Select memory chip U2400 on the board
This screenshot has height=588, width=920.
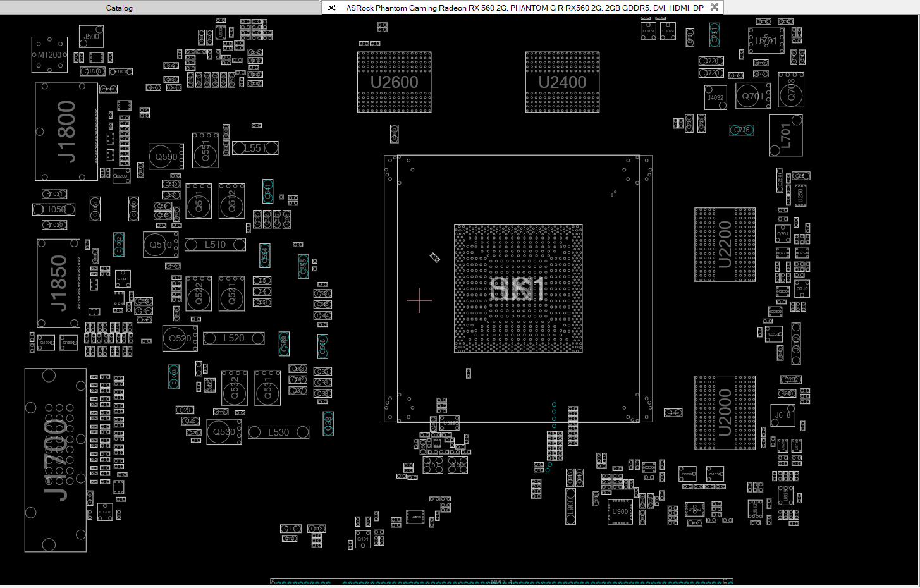coord(562,82)
